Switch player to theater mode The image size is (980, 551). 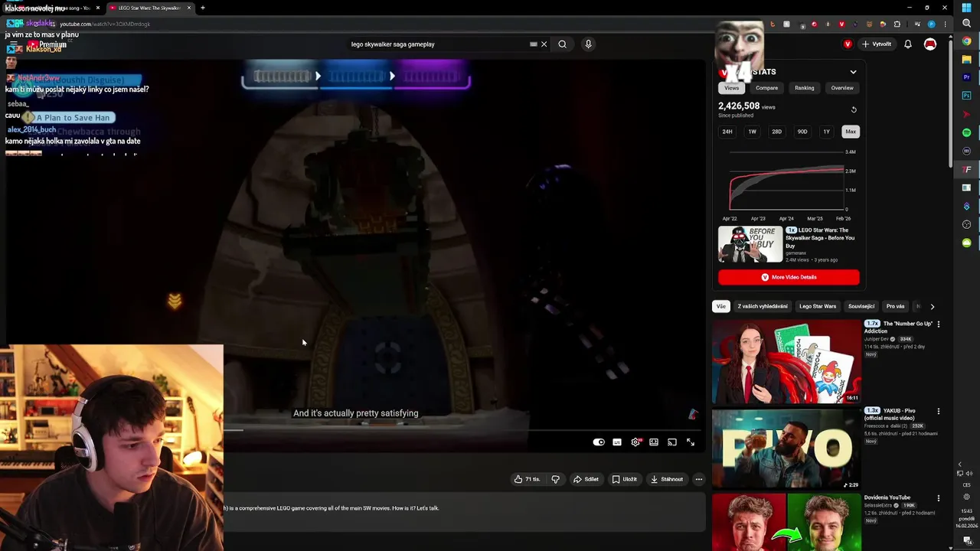(x=654, y=442)
